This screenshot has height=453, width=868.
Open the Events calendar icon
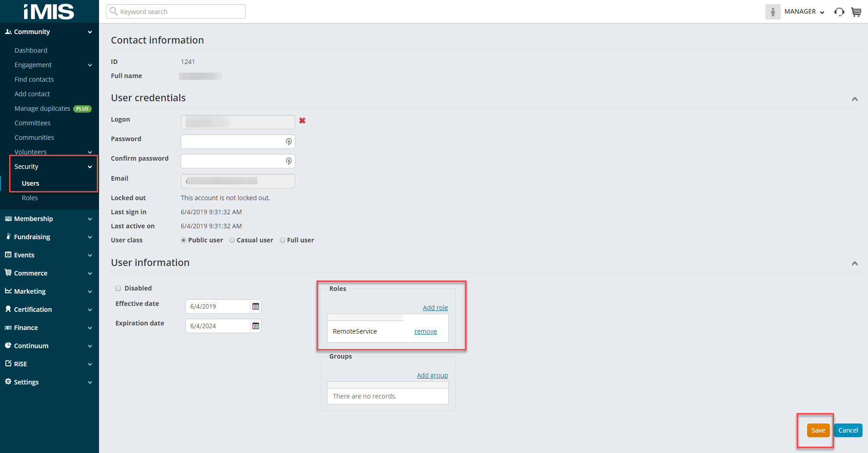click(x=8, y=255)
